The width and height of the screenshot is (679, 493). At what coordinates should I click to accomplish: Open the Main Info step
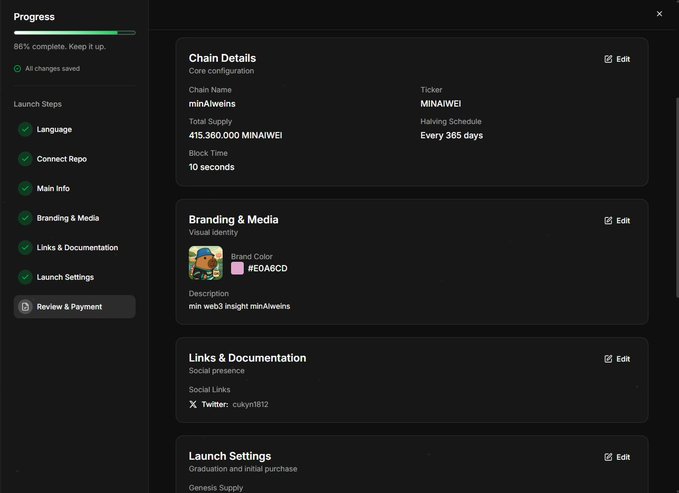[74, 188]
